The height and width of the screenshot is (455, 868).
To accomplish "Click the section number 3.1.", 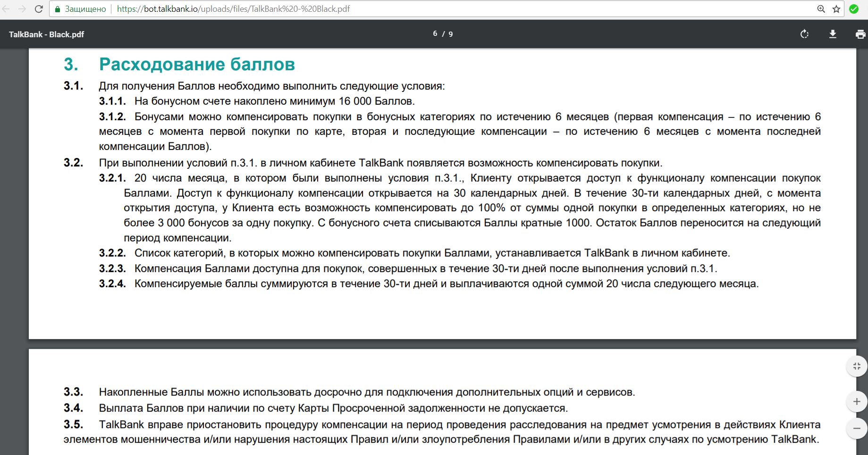I will click(73, 86).
